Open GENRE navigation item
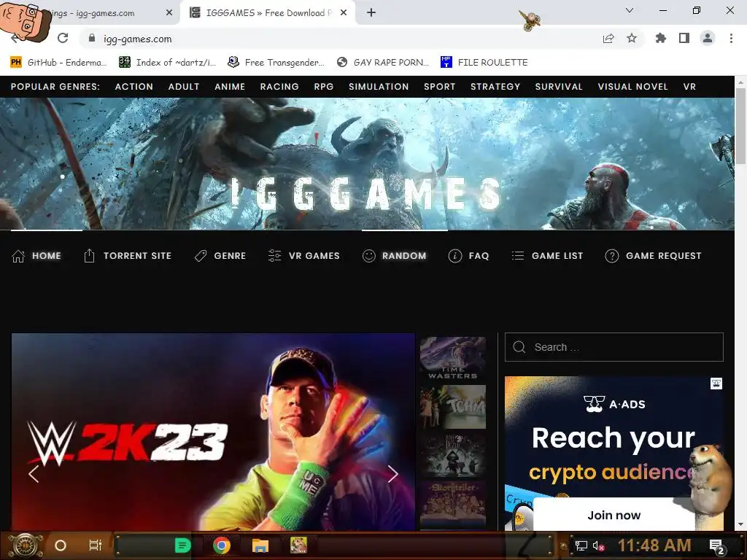This screenshot has width=747, height=560. (x=220, y=256)
